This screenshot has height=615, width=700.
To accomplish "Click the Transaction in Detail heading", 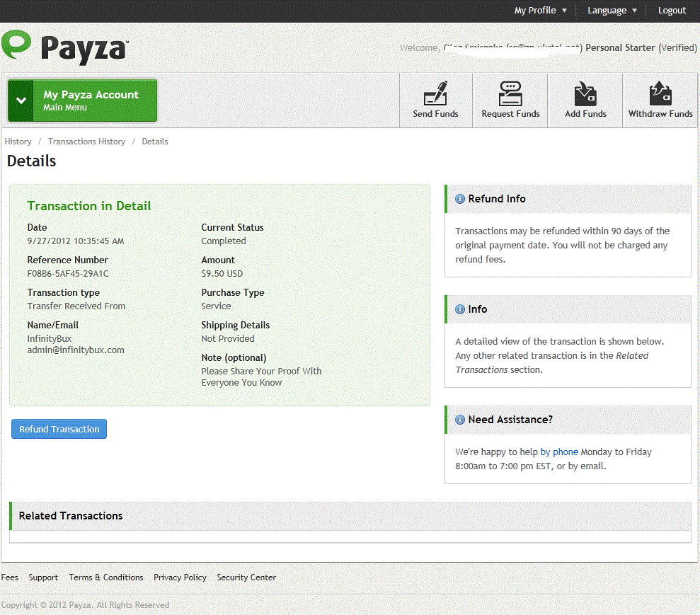I will pyautogui.click(x=89, y=206).
